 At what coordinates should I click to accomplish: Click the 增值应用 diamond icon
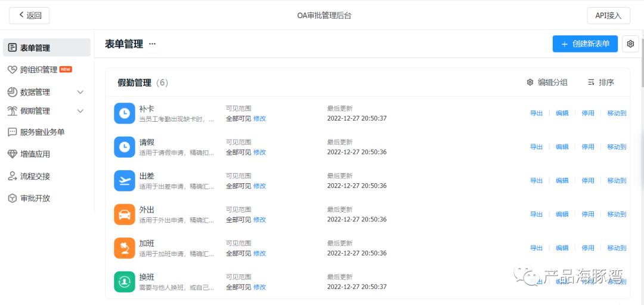click(x=13, y=154)
